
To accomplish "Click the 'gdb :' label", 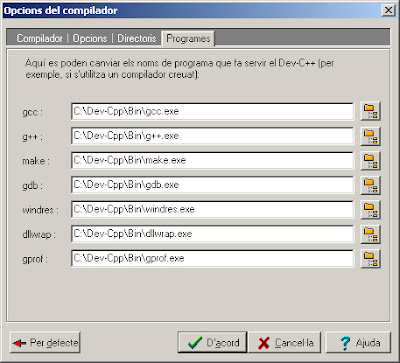I will pyautogui.click(x=32, y=186).
